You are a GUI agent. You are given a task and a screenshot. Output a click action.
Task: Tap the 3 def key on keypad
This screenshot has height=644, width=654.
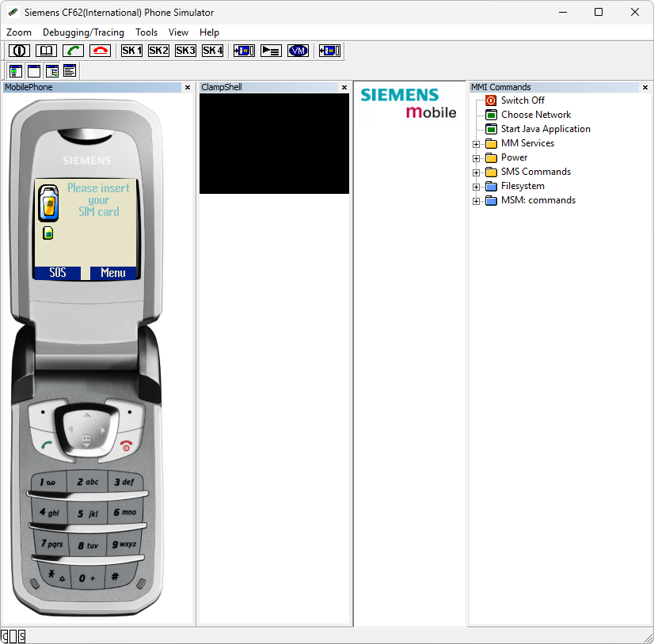click(124, 482)
